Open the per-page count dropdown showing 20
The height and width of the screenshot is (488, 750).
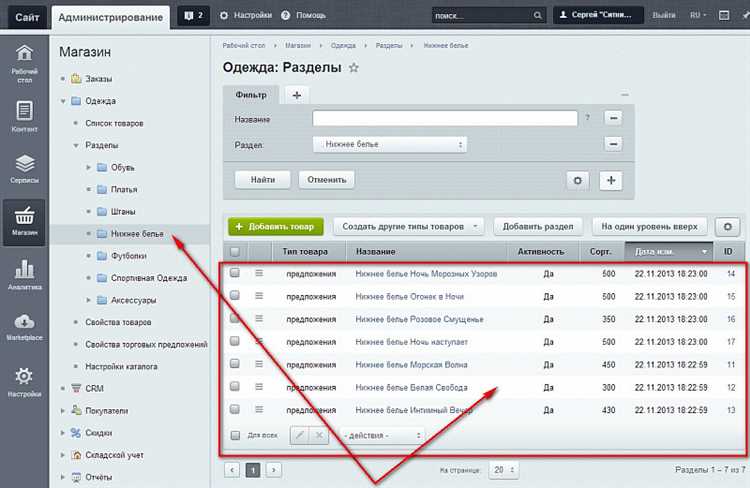tap(504, 470)
